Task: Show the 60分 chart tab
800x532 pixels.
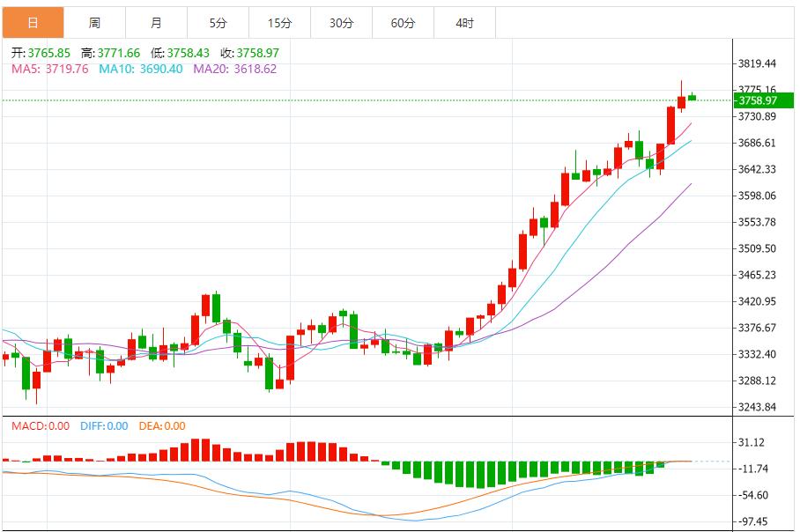Action: [x=403, y=23]
